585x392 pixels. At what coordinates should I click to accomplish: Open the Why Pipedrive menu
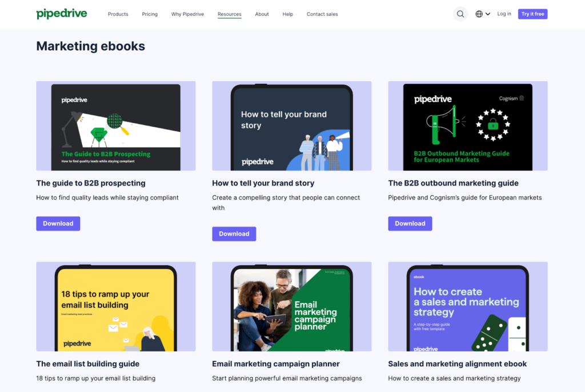(187, 14)
